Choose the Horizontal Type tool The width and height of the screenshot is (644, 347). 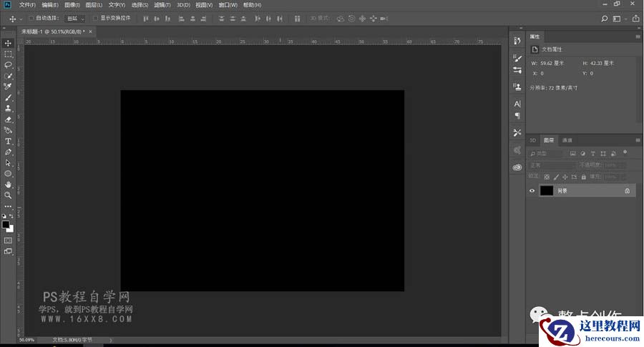8,141
